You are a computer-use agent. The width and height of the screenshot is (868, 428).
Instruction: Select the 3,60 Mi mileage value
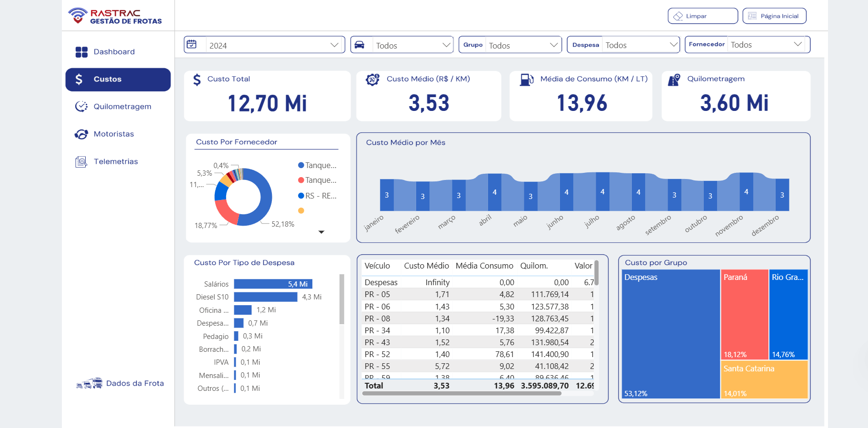(735, 103)
